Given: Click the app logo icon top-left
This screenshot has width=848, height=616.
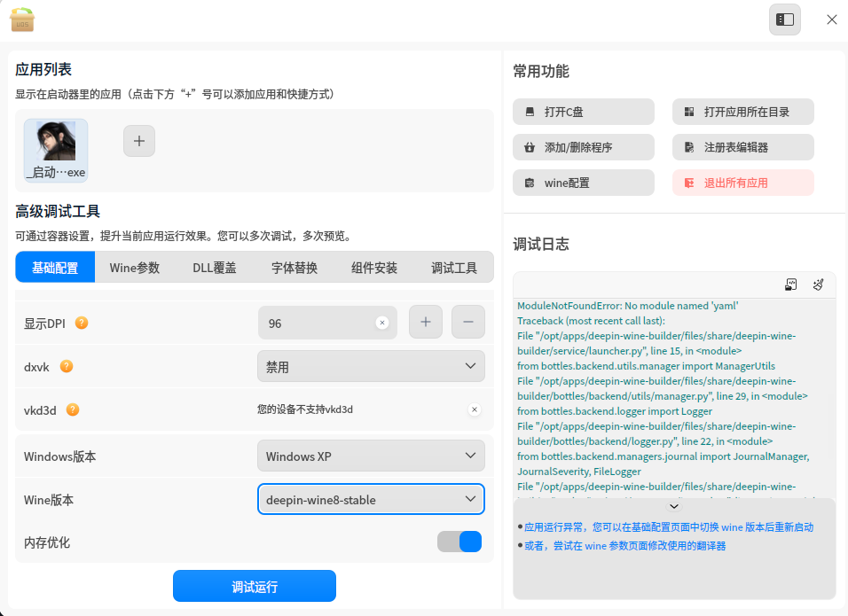Looking at the screenshot, I should click(20, 19).
